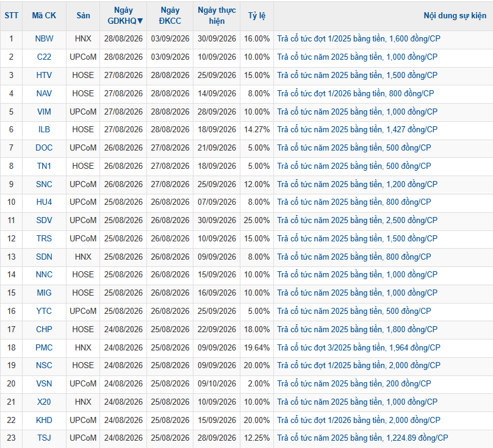Open PMC event: đợt 3/2025, 1,964 đồng/CP
This screenshot has width=493, height=448.
pyautogui.click(x=358, y=347)
